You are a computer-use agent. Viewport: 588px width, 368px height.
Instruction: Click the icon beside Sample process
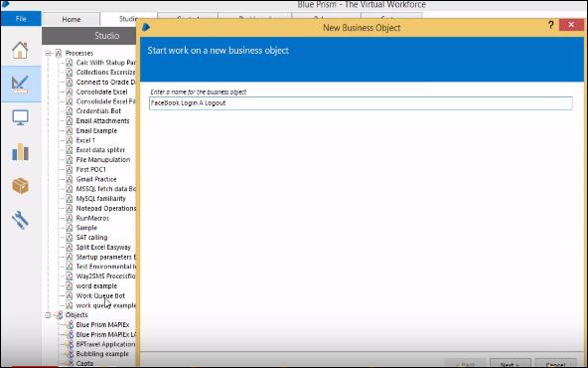click(69, 228)
